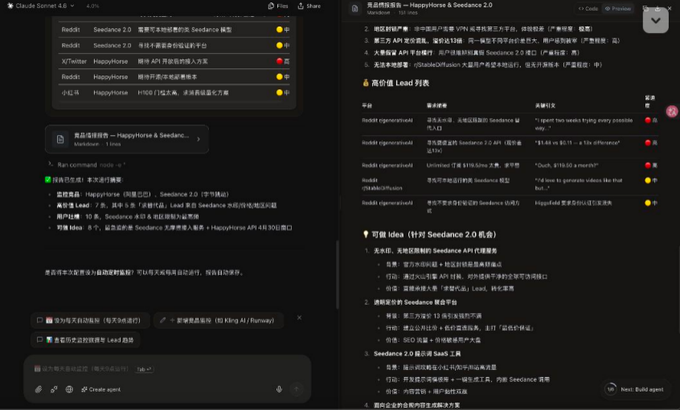The height and width of the screenshot is (410, 680).
Task: Switch preview panel to Preview view
Action: (618, 8)
